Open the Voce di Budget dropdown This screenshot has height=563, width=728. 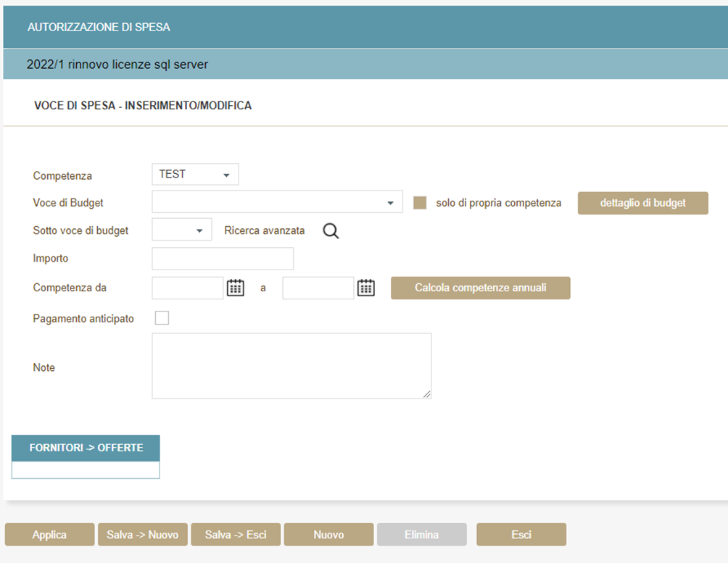pos(277,203)
